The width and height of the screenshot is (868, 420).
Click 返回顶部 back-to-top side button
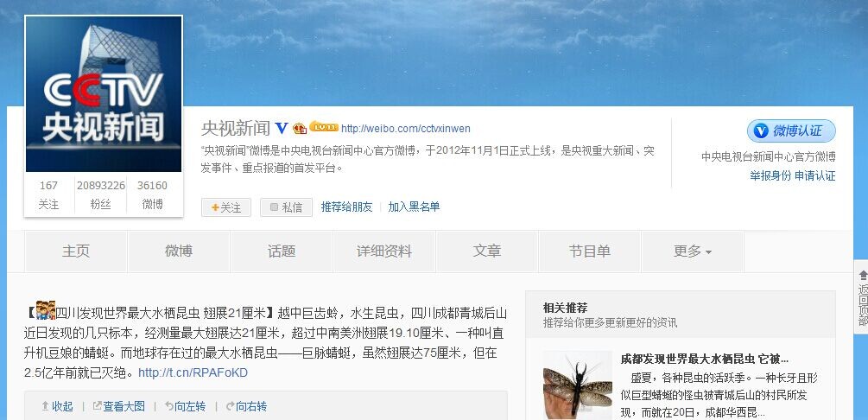coord(862,298)
